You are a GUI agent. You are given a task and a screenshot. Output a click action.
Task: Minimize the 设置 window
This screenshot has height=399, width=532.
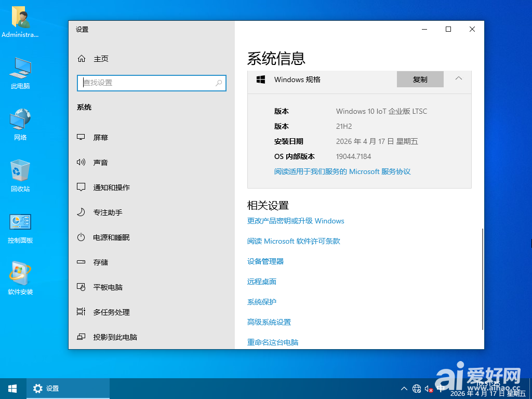pyautogui.click(x=424, y=29)
